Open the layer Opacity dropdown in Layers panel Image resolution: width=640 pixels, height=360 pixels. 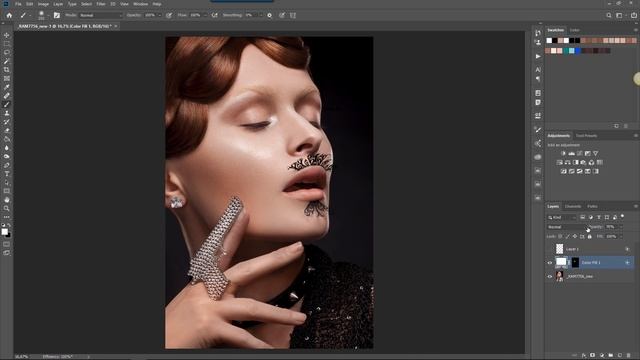pos(621,227)
